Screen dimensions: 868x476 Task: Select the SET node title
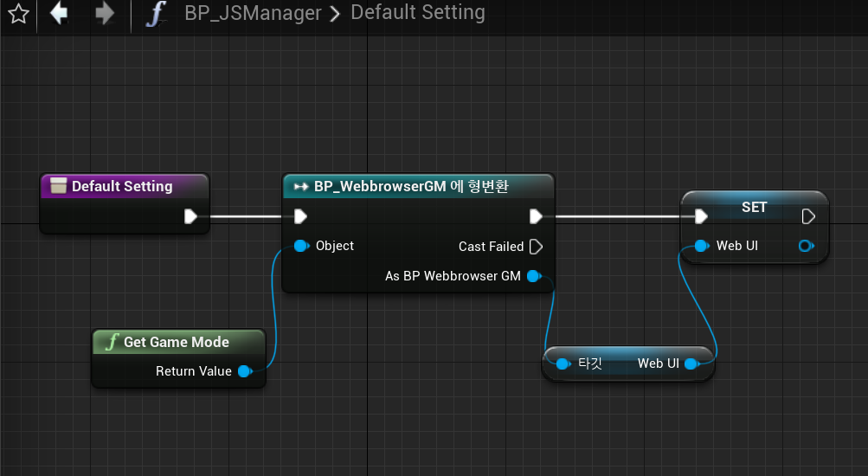tap(754, 208)
